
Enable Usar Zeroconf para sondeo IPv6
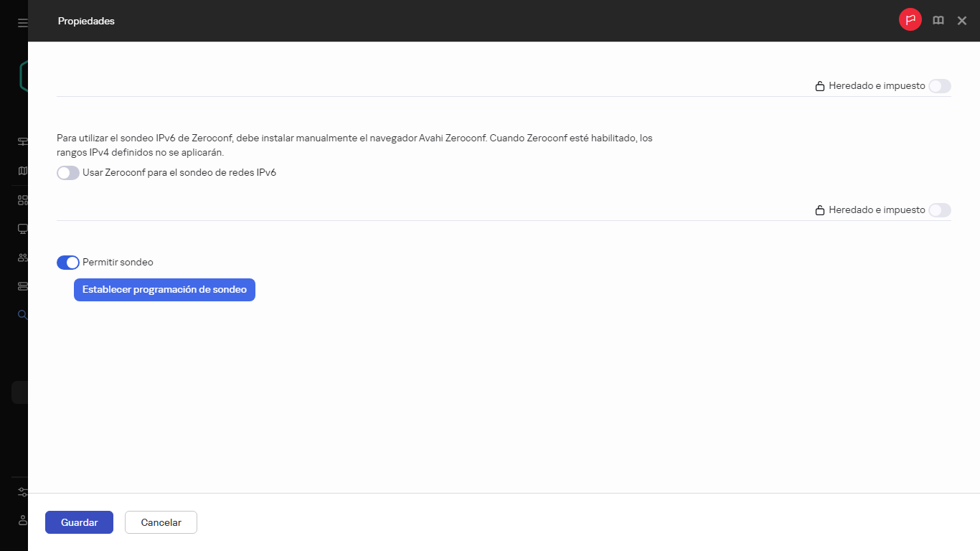click(68, 173)
